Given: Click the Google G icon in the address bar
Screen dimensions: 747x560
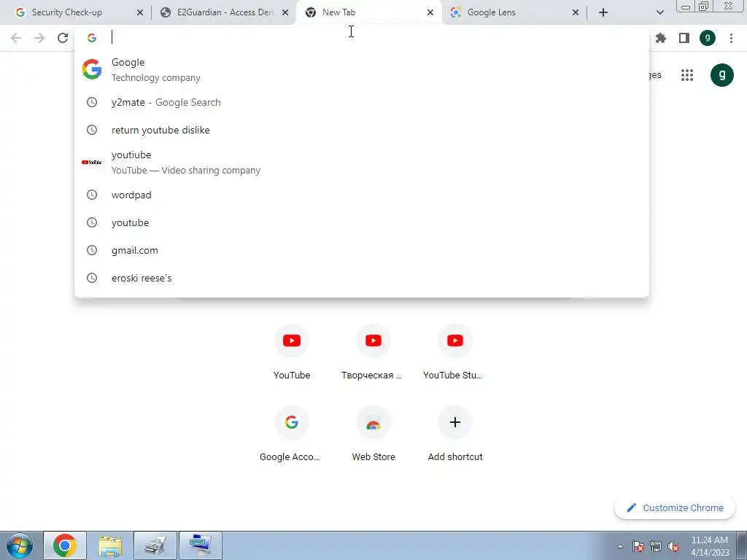Looking at the screenshot, I should 92,38.
